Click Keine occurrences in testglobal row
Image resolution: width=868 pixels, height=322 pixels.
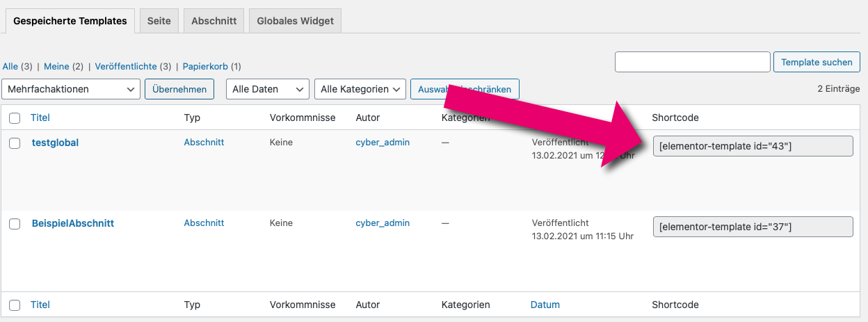281,142
